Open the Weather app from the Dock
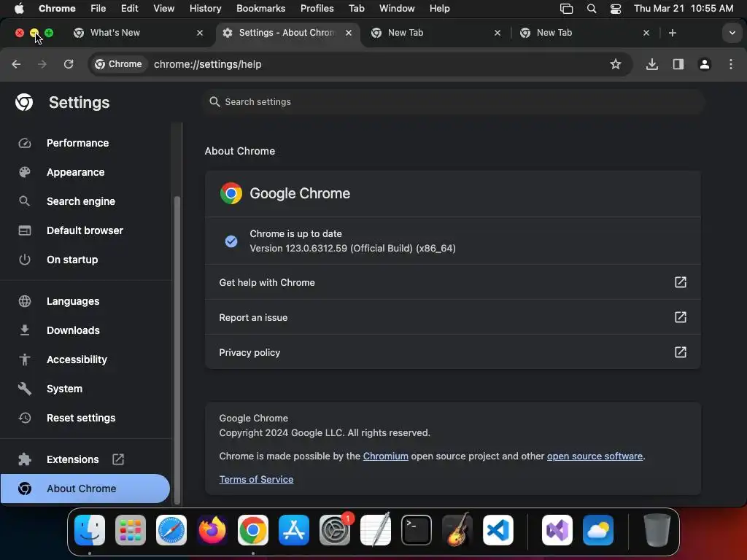Viewport: 747px width, 560px height. click(598, 530)
